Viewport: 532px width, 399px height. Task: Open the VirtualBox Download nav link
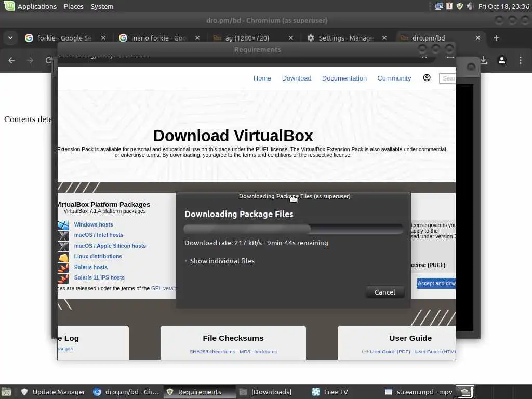[297, 78]
